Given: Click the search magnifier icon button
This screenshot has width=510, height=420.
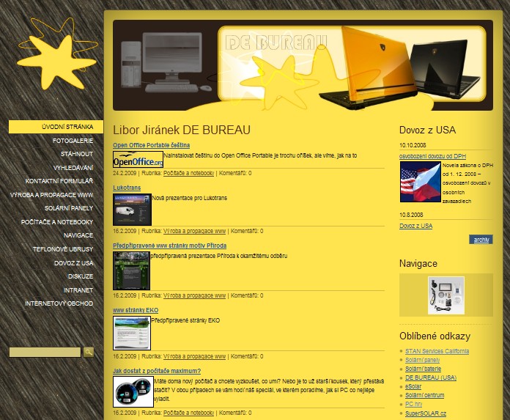Looking at the screenshot, I should (89, 352).
